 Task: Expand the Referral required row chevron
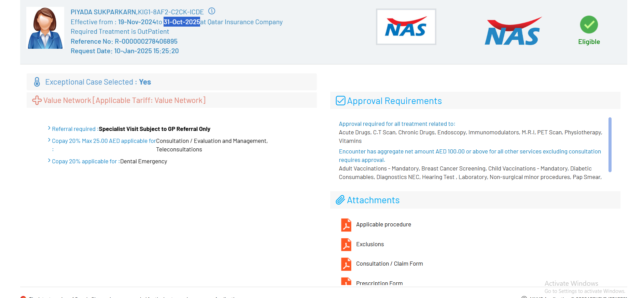click(x=49, y=128)
